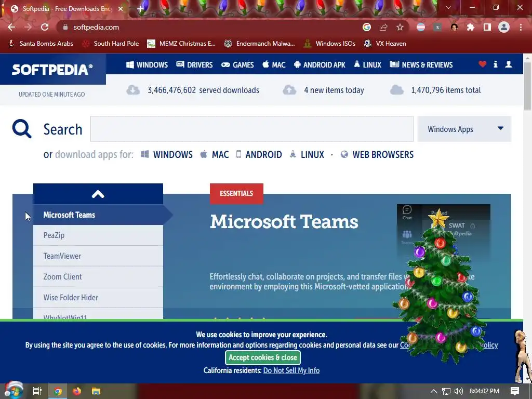Viewport: 532px width, 399px height.
Task: Click the network tray icon
Action: coord(446,391)
